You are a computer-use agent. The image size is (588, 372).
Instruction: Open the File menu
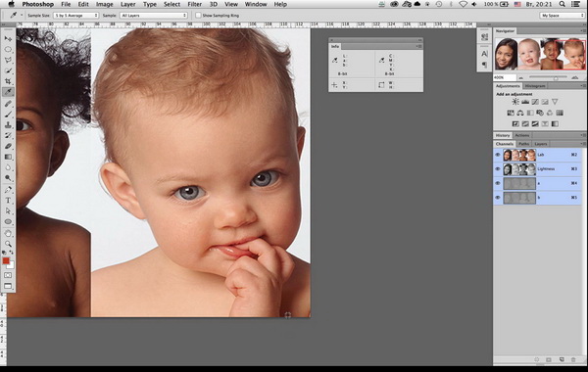[66, 4]
